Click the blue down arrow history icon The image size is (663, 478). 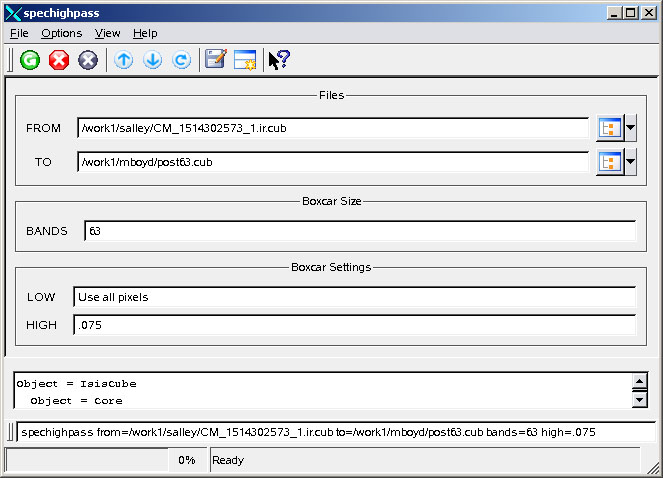(x=153, y=60)
